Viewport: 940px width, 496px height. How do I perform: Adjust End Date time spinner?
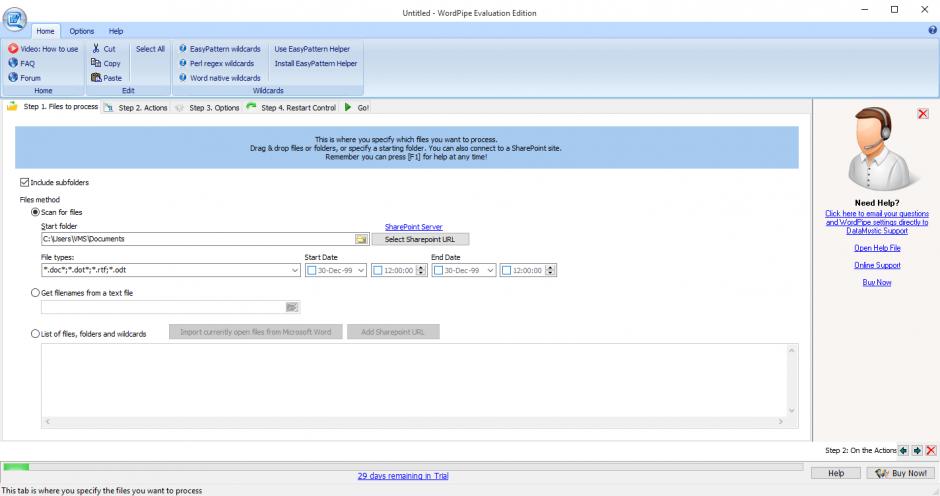[550, 270]
